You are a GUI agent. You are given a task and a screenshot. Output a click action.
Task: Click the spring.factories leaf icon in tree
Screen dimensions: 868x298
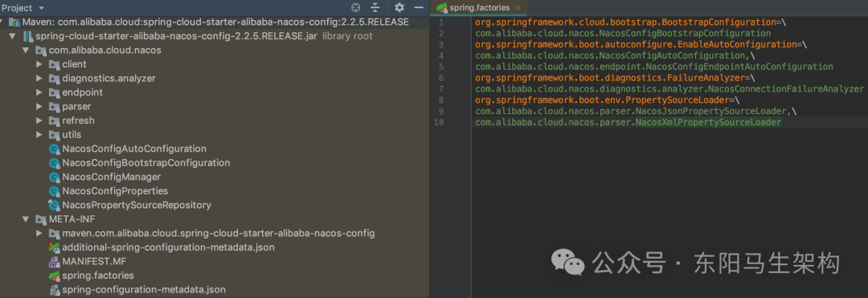tap(55, 276)
